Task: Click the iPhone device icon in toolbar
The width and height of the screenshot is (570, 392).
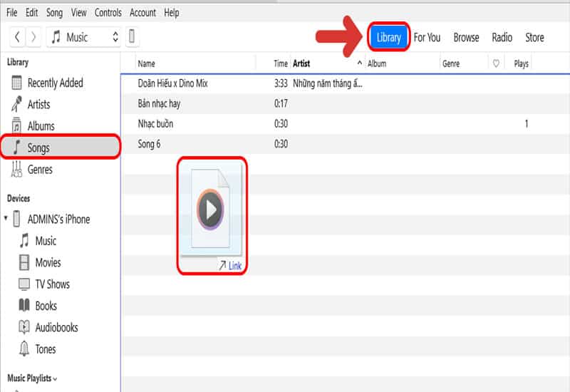Action: (x=132, y=37)
